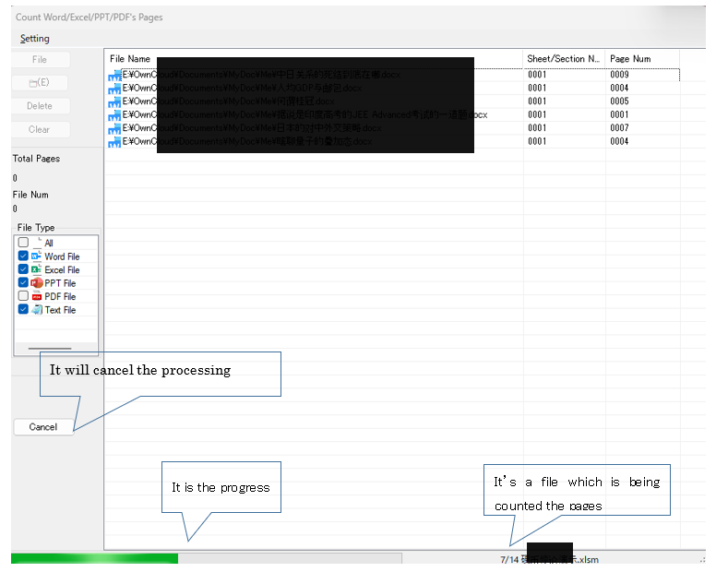Image resolution: width=728 pixels, height=584 pixels.
Task: Uncheck the Text File checkbox
Action: pos(23,309)
